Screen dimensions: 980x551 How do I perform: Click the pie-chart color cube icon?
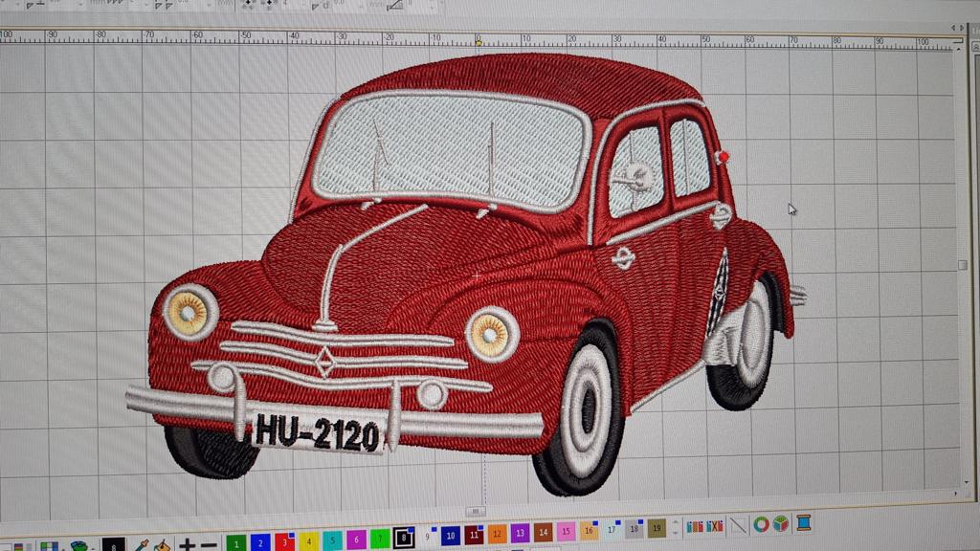pos(782,524)
